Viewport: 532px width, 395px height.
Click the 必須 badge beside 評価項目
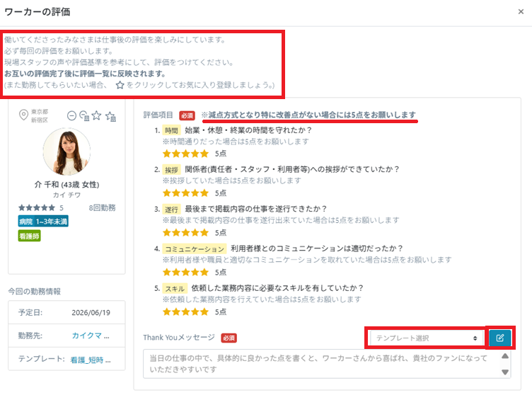(x=187, y=115)
